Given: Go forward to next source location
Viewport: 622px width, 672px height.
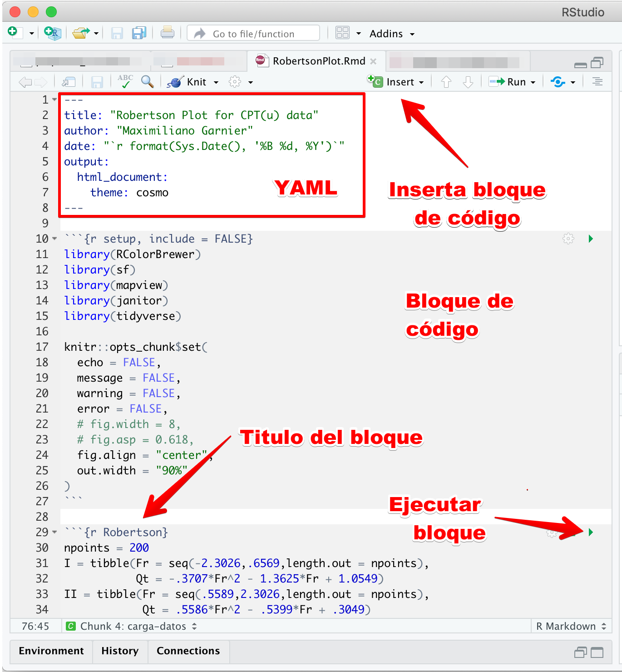Looking at the screenshot, I should pos(41,82).
